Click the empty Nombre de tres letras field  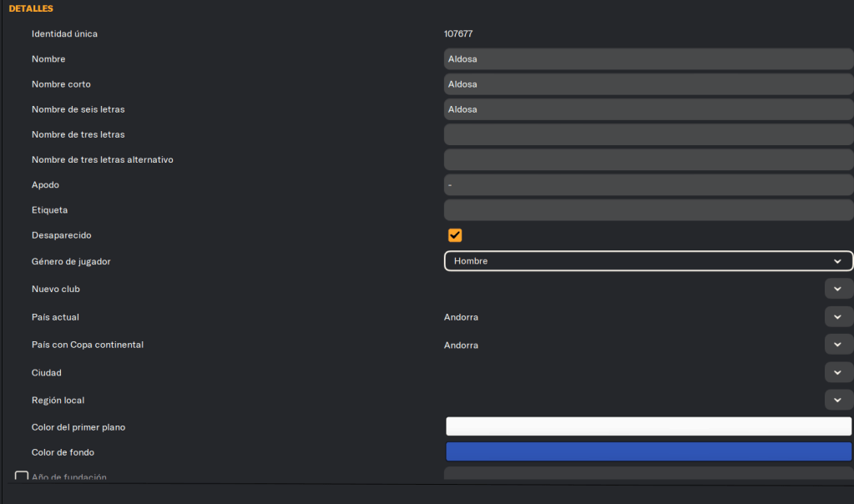click(648, 134)
